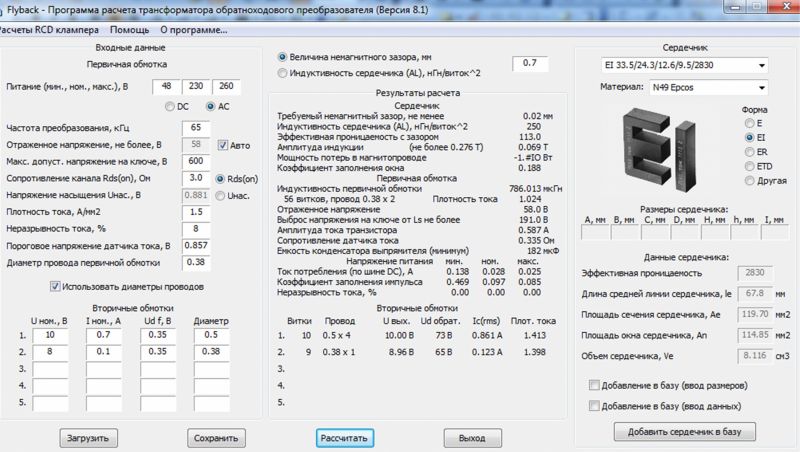Screen dimensions: 800x452
Task: Edit the Макс. допуст. напряжение на ключе field
Action: pyautogui.click(x=196, y=161)
